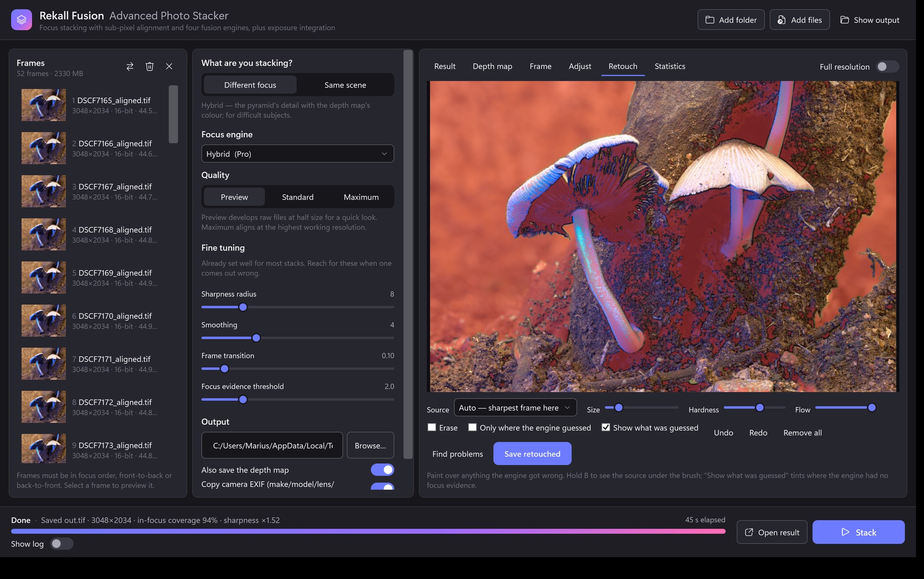
Task: Click the Sharpness radius slider handle
Action: point(243,307)
